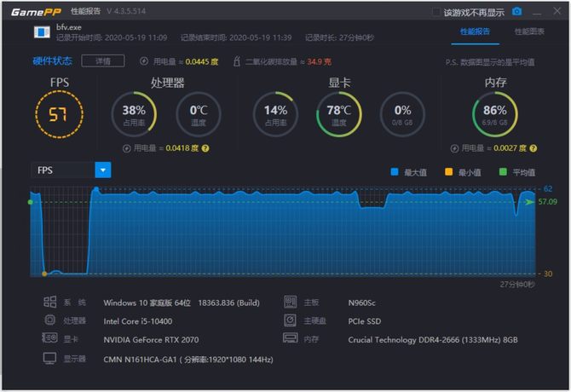Viewport: 571px width, 392px height.
Task: Click the graphics card icon beside RTX 2070
Action: click(x=50, y=338)
